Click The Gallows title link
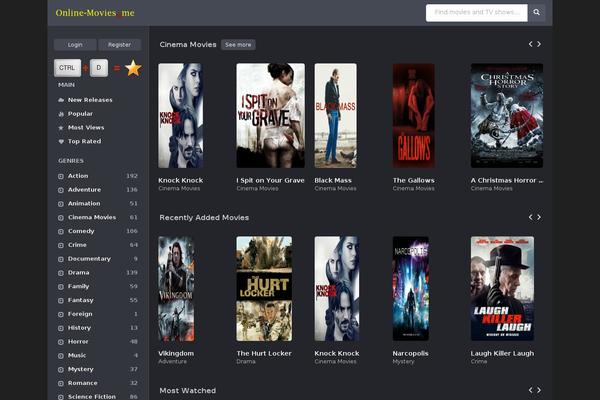600x400 pixels. [414, 180]
